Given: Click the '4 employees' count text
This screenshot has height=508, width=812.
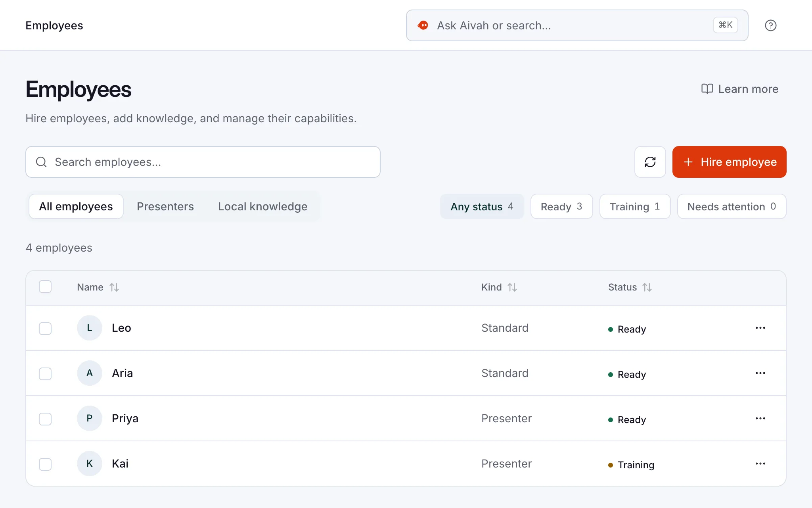Looking at the screenshot, I should [x=59, y=248].
